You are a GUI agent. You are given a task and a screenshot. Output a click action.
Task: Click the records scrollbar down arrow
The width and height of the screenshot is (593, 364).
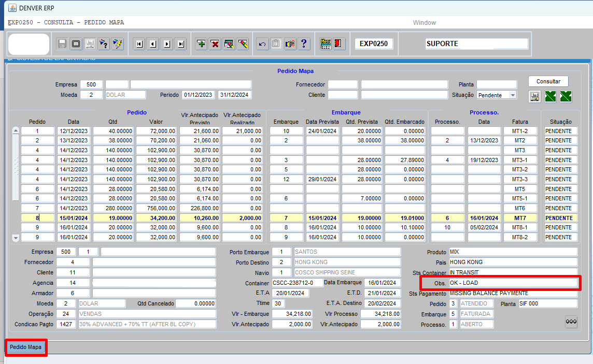16,238
